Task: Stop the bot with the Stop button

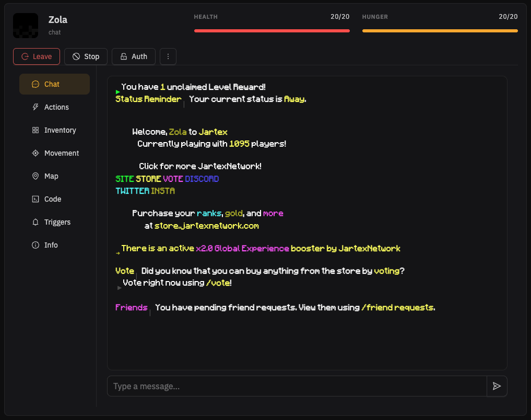Action: pyautogui.click(x=86, y=56)
